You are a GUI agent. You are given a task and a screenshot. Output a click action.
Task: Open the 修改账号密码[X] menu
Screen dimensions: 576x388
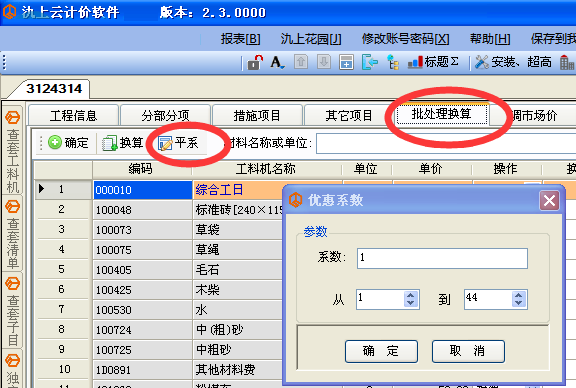click(x=405, y=39)
